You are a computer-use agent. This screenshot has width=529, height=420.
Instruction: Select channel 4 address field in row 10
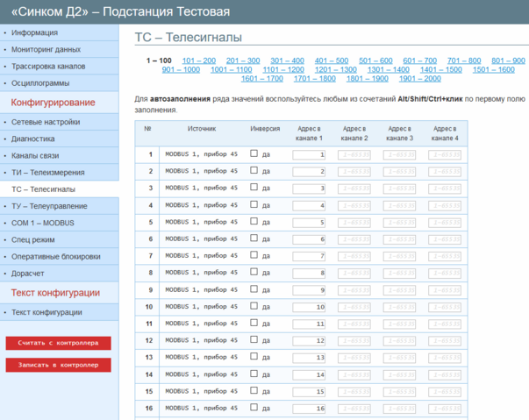click(x=445, y=307)
